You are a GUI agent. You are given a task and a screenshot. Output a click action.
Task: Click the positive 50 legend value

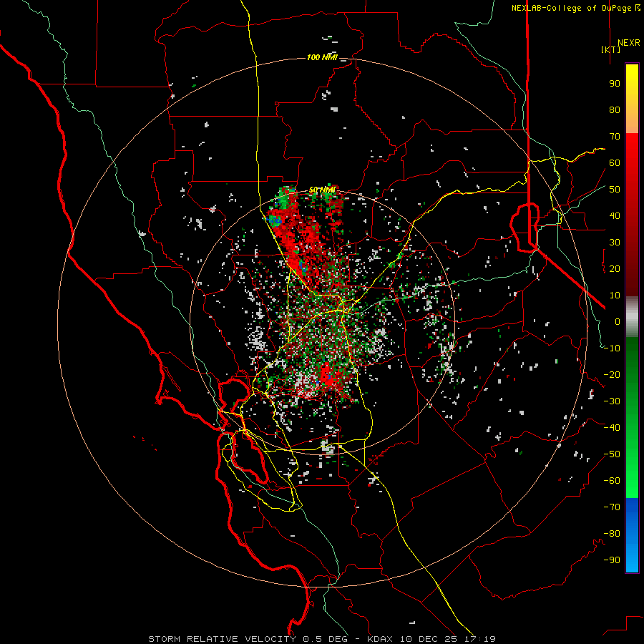[x=615, y=190]
